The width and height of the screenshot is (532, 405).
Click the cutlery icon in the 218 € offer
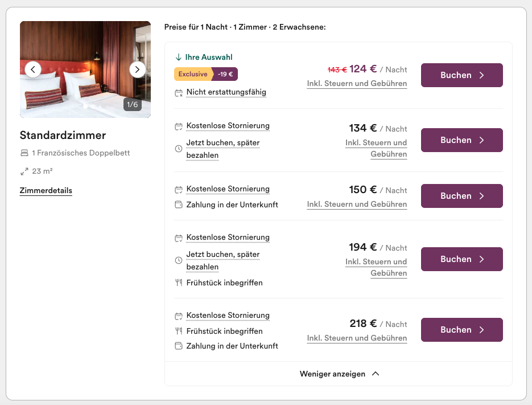click(x=179, y=330)
